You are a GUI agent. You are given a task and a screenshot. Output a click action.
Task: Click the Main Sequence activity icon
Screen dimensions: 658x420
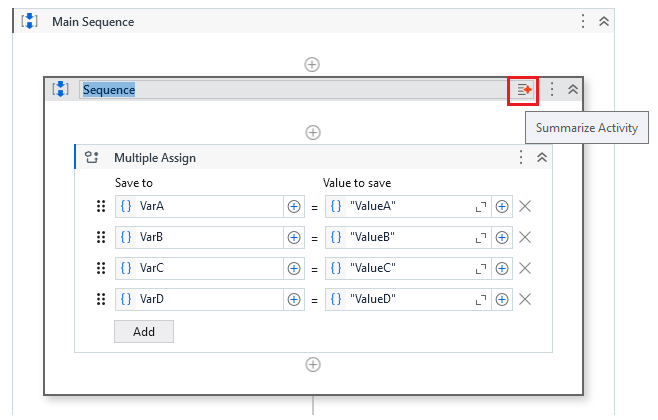click(29, 21)
